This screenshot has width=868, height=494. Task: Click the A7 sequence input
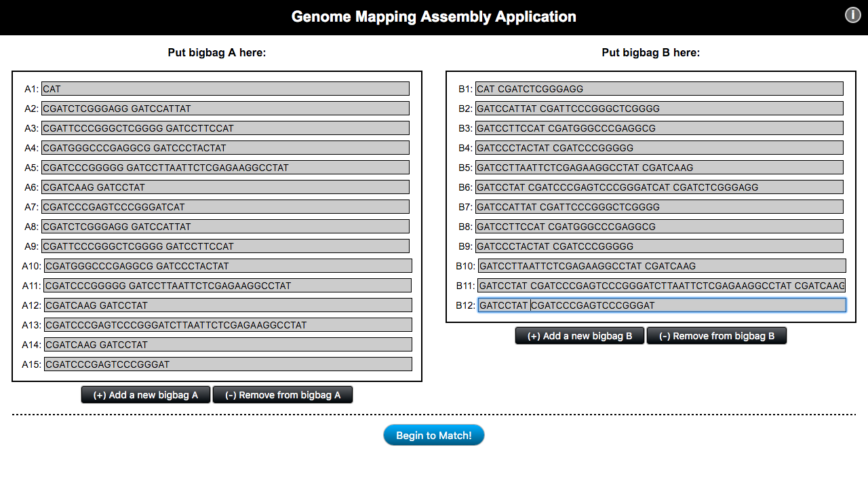[225, 207]
